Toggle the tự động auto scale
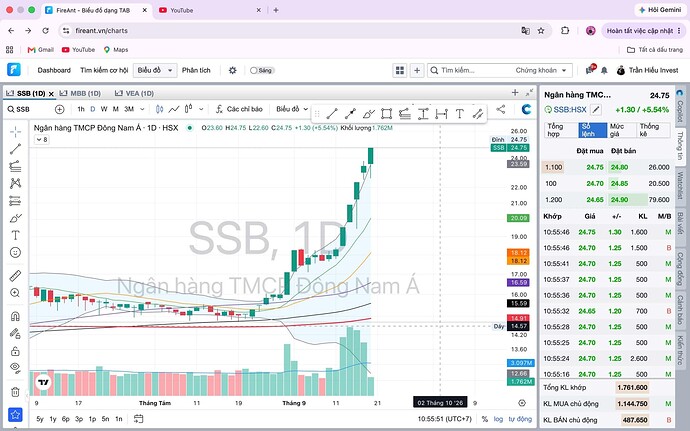690x431 pixels. click(x=520, y=419)
